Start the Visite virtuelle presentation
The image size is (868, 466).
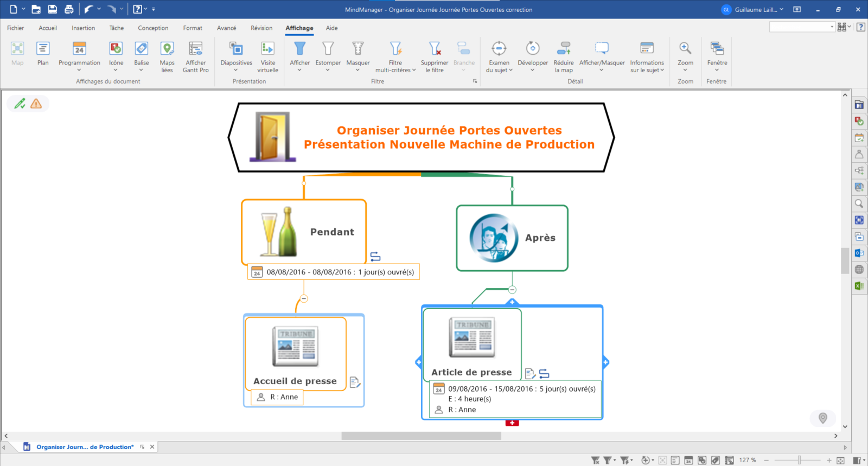(267, 56)
